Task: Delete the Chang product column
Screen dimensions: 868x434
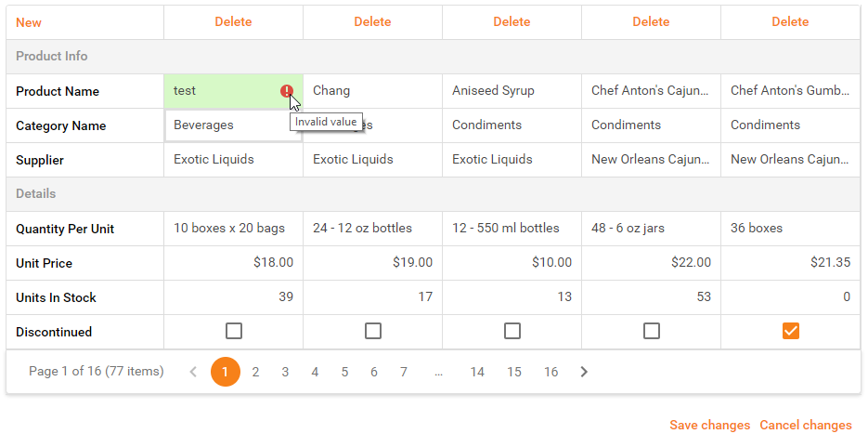Action: [x=372, y=22]
